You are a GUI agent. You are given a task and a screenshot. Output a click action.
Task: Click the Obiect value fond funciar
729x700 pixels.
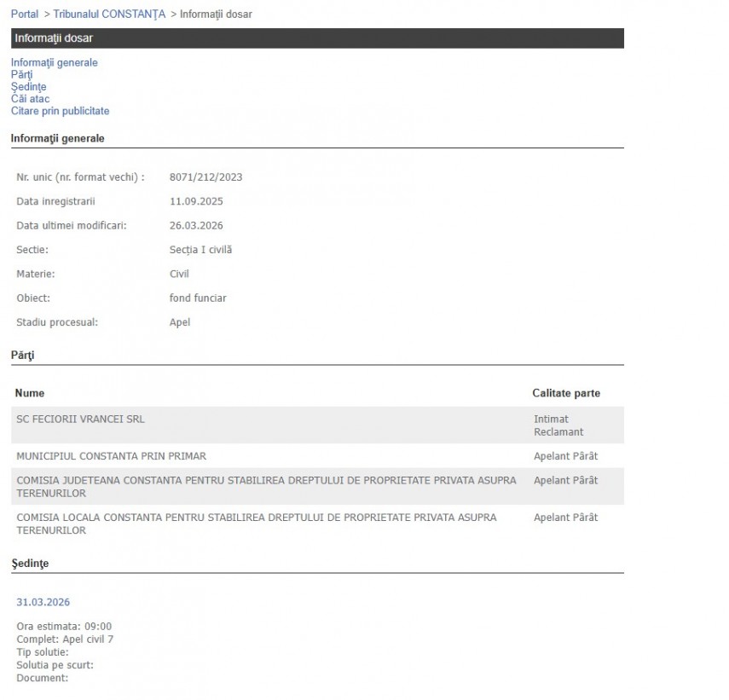point(198,298)
